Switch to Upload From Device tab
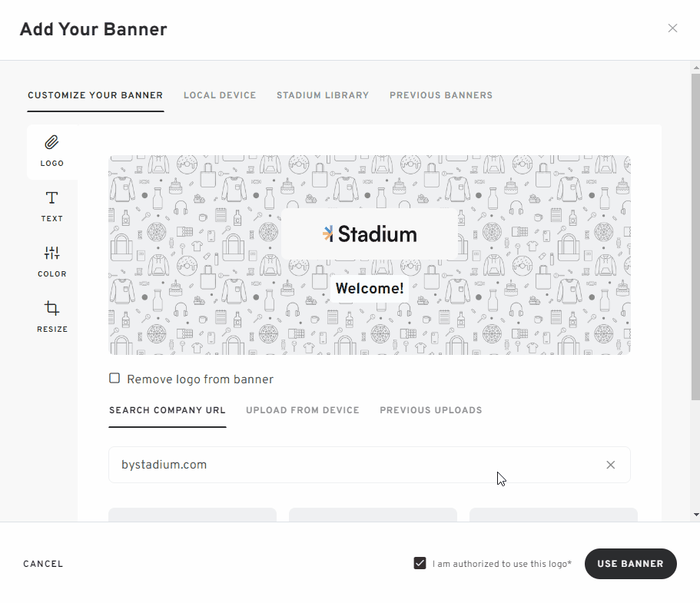Screen dimensions: 700x603 coord(303,410)
